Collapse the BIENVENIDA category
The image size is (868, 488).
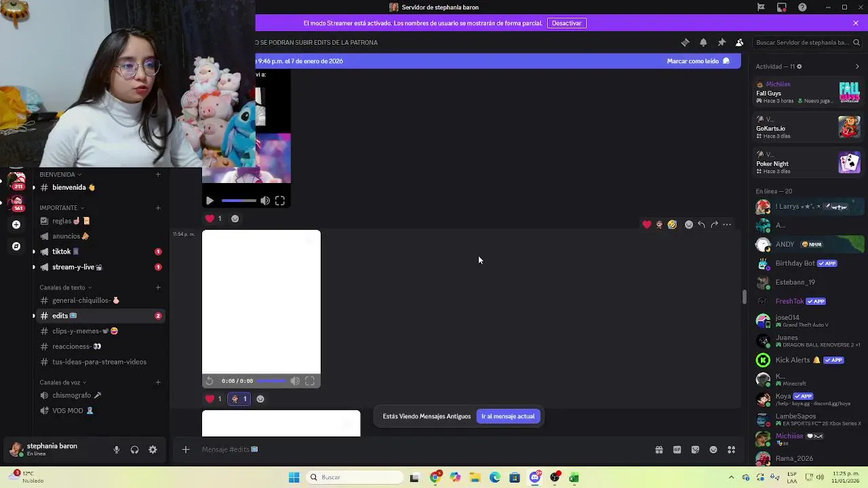click(x=60, y=174)
